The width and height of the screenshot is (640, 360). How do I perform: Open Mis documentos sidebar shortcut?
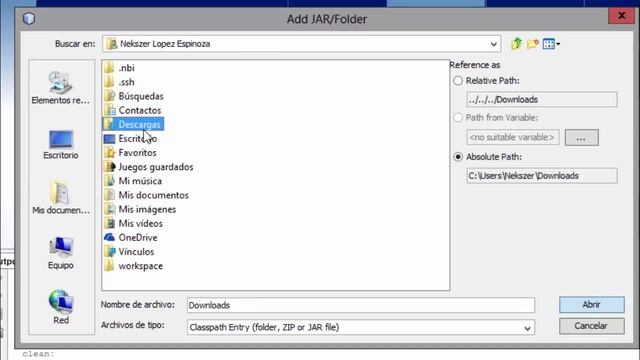tap(60, 198)
